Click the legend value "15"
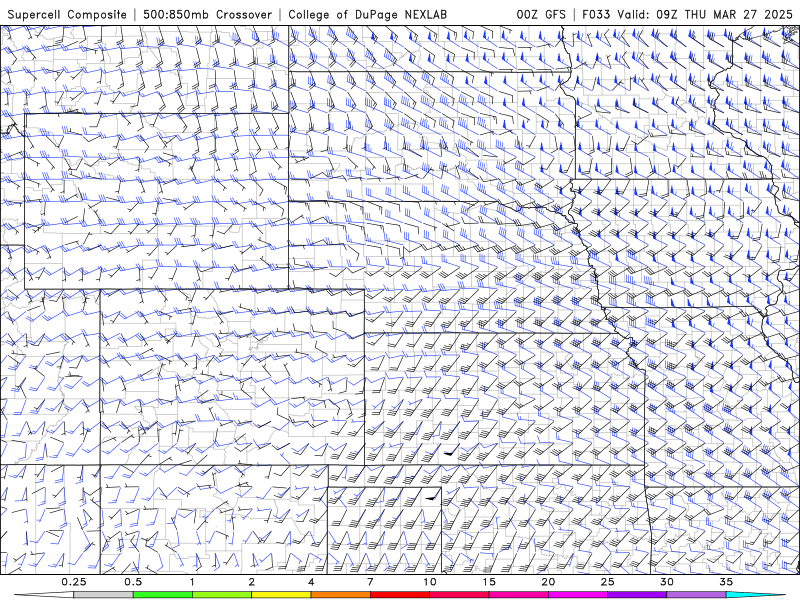The width and height of the screenshot is (800, 600). pyautogui.click(x=489, y=582)
